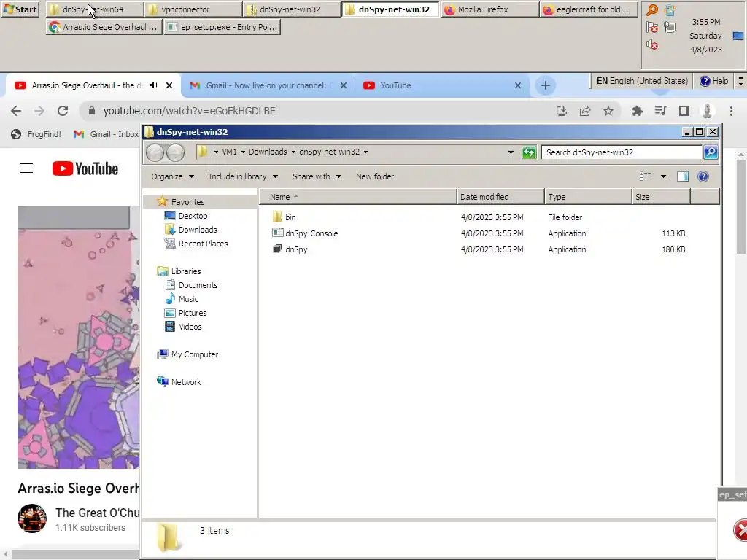The height and width of the screenshot is (560, 747).
Task: Click the Explorer forward navigation button
Action: [175, 152]
